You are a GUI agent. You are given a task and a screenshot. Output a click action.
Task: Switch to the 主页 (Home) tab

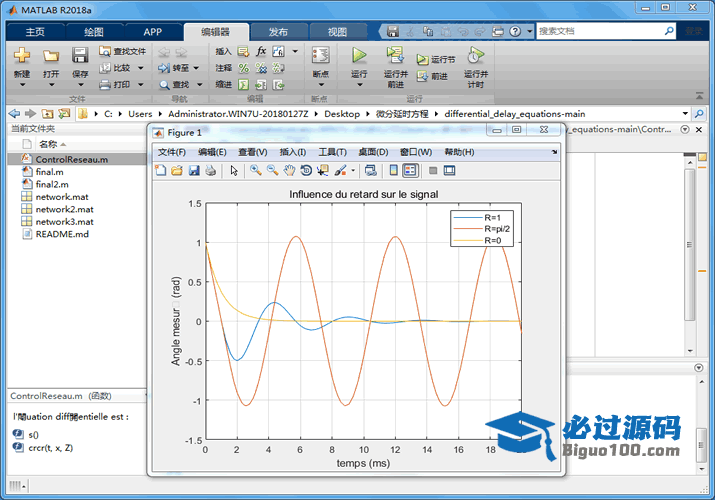point(35,32)
